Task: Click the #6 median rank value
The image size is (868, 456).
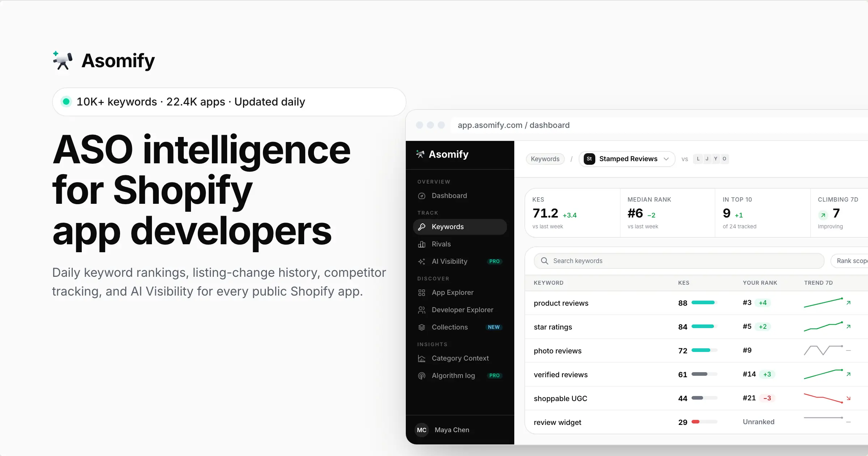Action: 635,214
